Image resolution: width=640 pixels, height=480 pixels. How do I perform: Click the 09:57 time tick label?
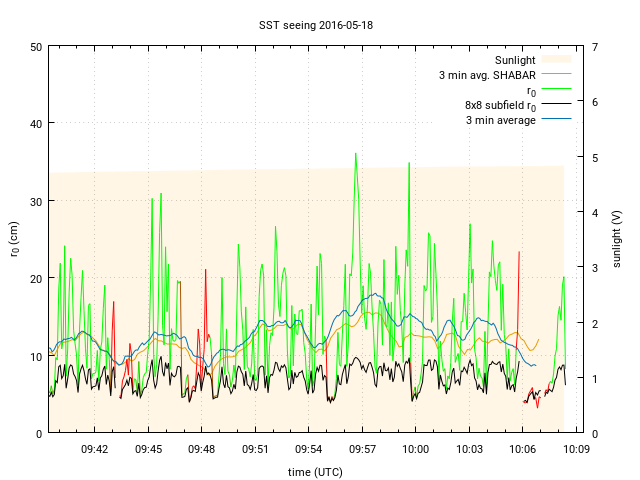point(362,450)
